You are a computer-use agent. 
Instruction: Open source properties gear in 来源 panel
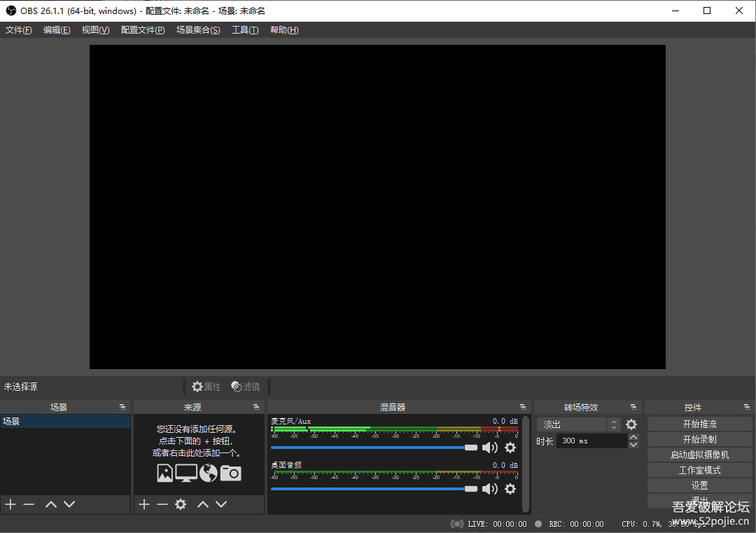point(181,504)
